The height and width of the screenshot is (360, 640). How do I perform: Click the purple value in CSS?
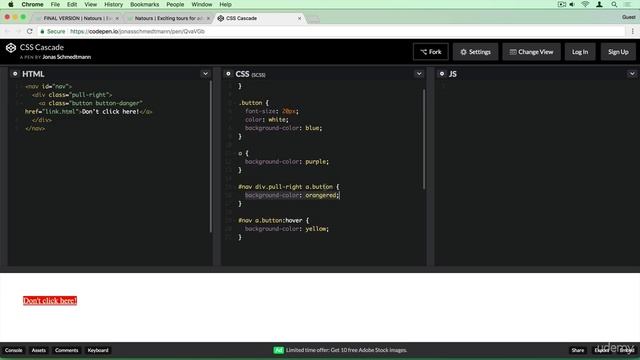[x=316, y=162]
